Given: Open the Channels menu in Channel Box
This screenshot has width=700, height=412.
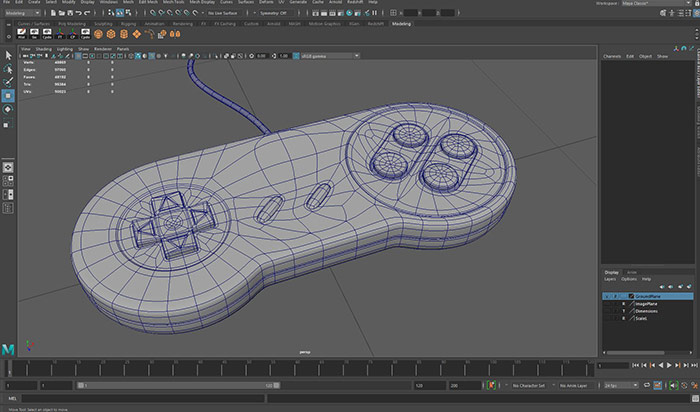Looking at the screenshot, I should point(612,57).
